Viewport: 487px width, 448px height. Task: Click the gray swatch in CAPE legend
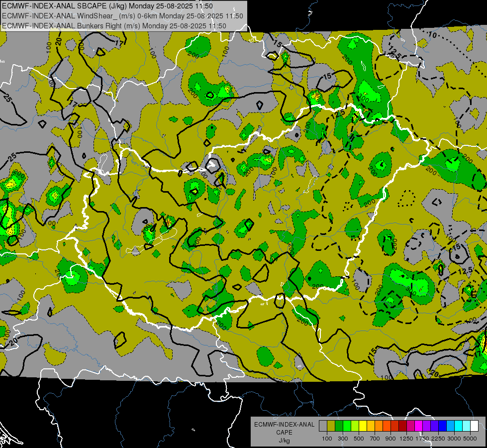(323, 426)
